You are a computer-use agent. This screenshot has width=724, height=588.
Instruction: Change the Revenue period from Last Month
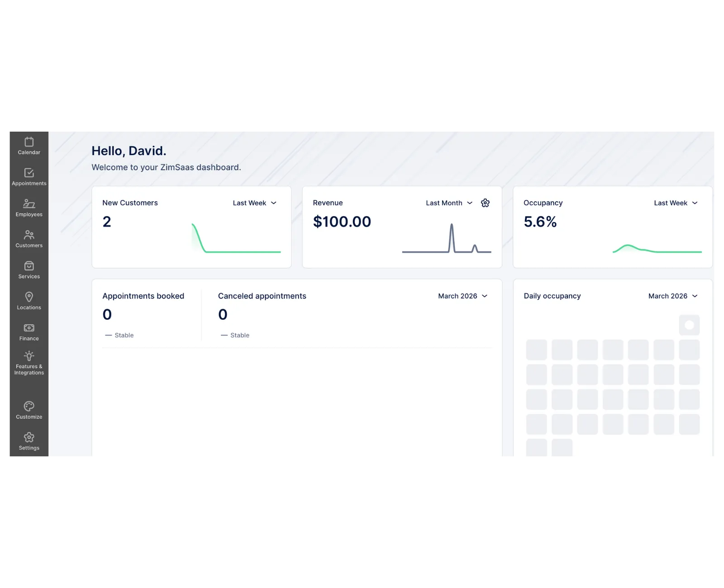coord(448,203)
